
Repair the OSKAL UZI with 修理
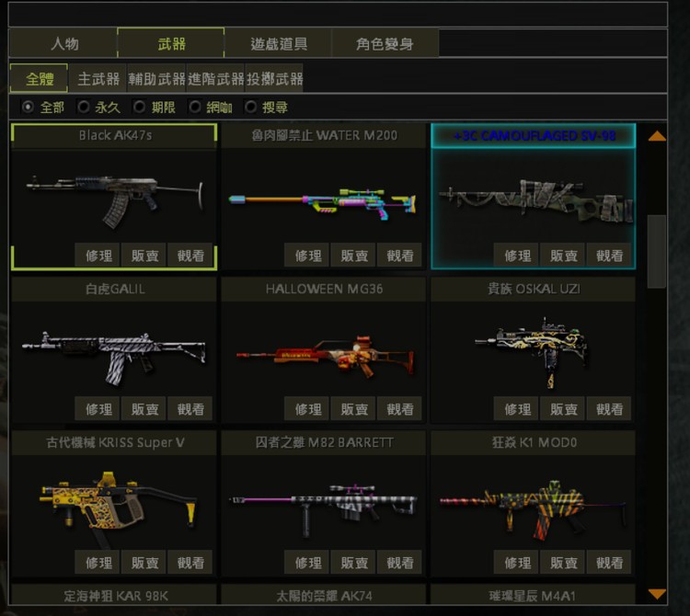pyautogui.click(x=516, y=409)
